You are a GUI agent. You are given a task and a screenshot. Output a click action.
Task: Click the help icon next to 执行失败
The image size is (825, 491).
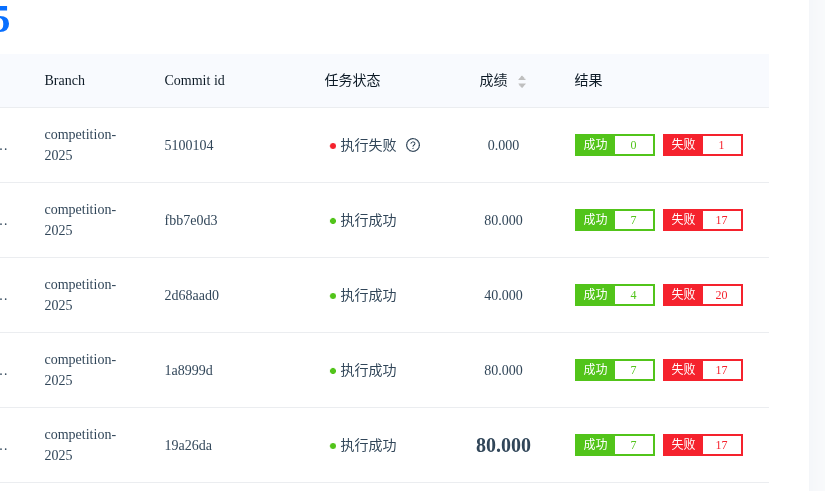413,145
